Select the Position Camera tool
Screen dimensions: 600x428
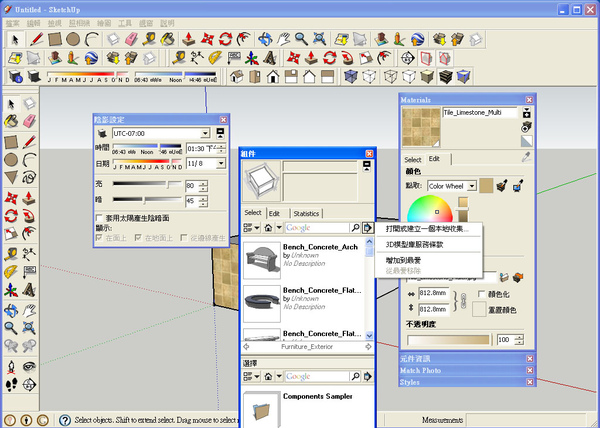11,366
